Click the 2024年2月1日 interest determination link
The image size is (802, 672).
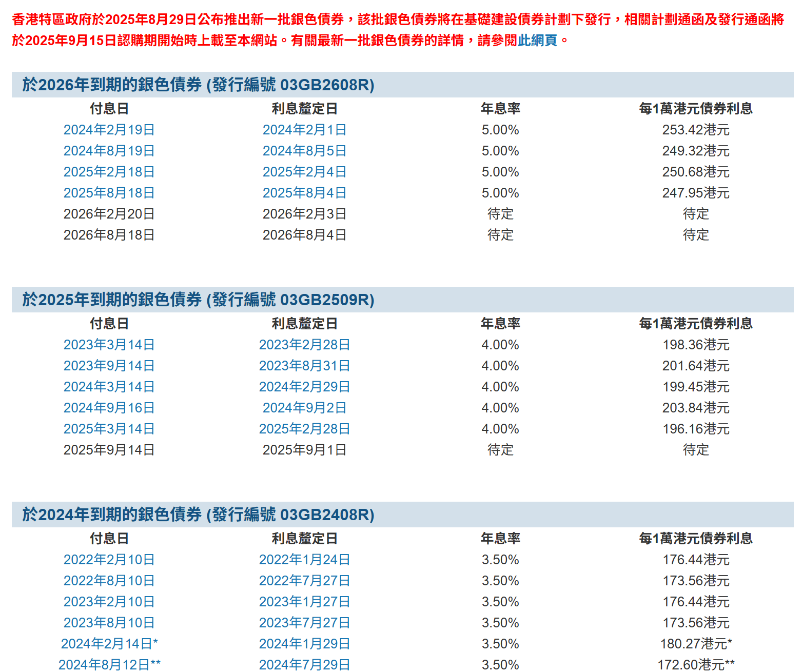point(304,130)
